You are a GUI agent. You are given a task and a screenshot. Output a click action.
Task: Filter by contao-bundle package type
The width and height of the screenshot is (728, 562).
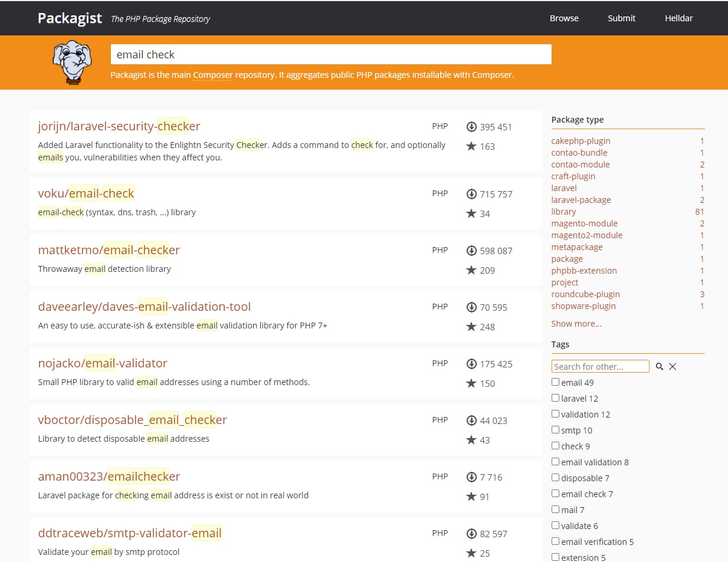579,153
